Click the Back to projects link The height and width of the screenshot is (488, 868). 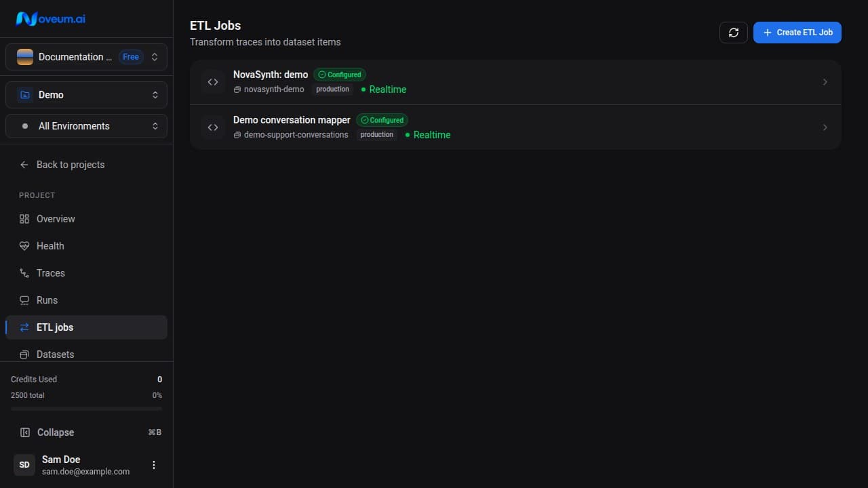coord(86,165)
